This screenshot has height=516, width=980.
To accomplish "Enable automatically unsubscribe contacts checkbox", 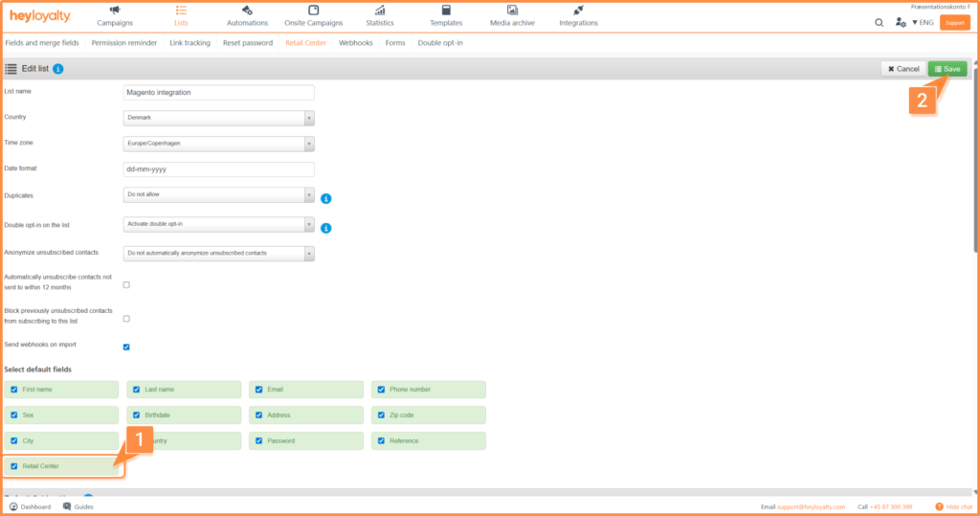I will click(126, 285).
